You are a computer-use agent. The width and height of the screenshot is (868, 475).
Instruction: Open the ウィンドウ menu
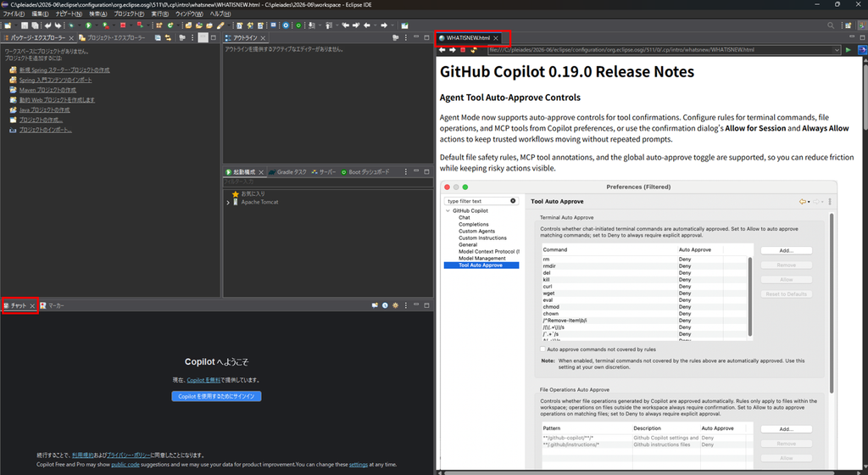189,14
